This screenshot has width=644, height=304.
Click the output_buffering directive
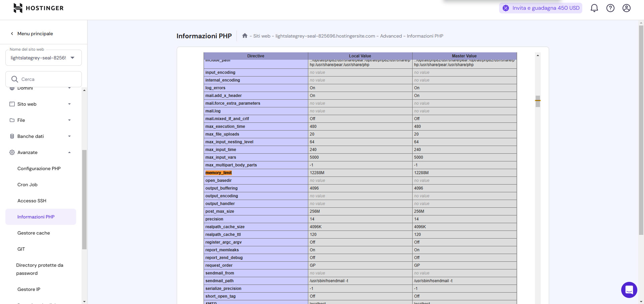point(221,188)
